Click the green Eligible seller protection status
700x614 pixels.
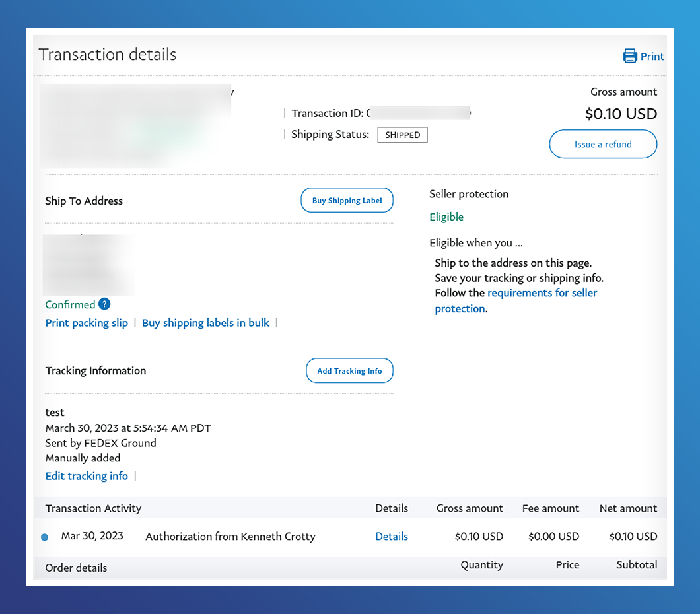click(446, 217)
